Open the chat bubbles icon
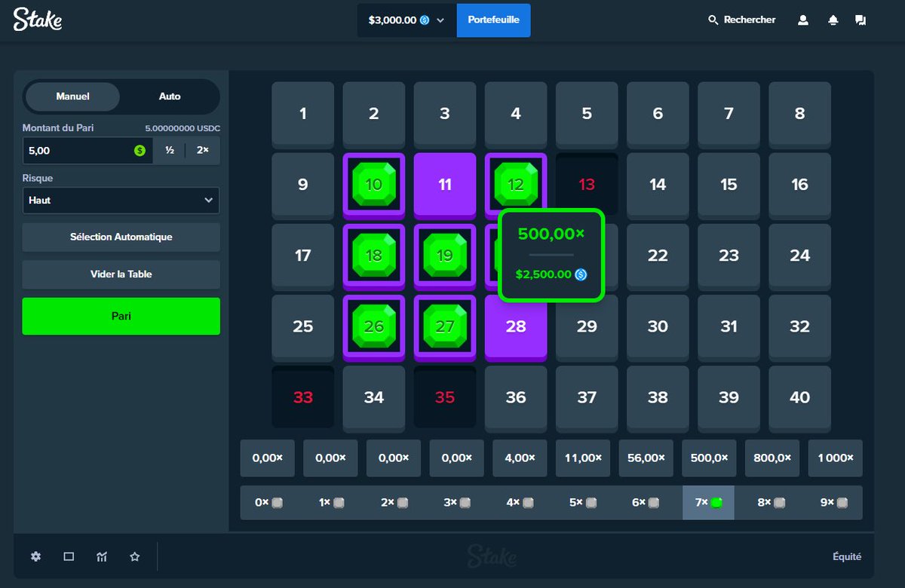 (861, 20)
